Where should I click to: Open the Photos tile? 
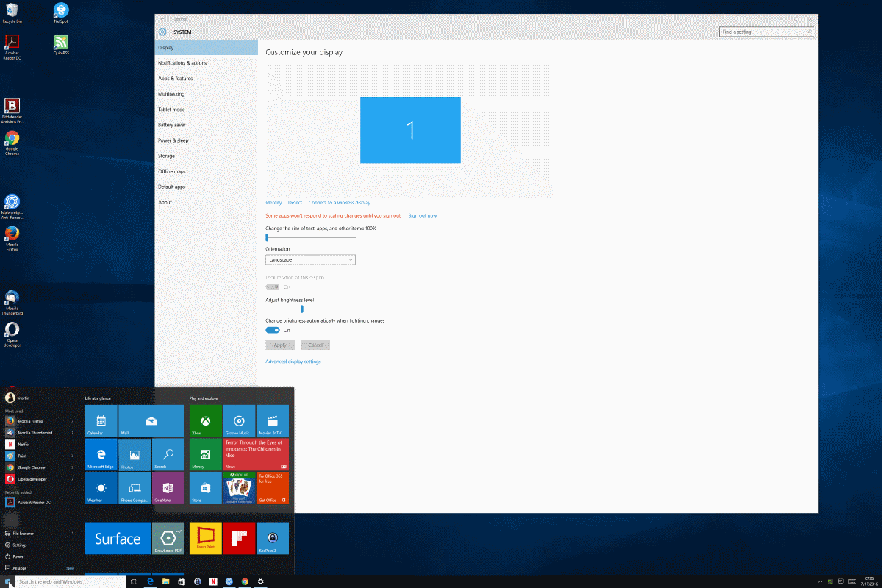pos(135,455)
